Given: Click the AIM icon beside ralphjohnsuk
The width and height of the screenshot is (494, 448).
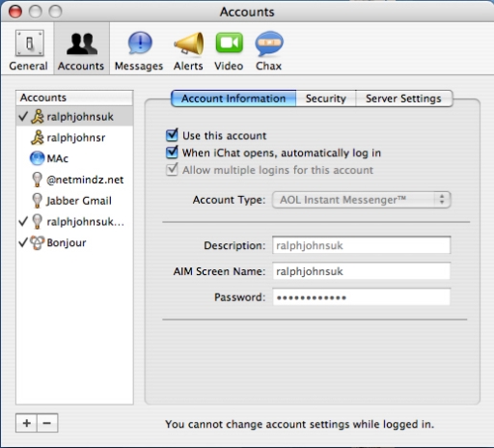Looking at the screenshot, I should 38,117.
